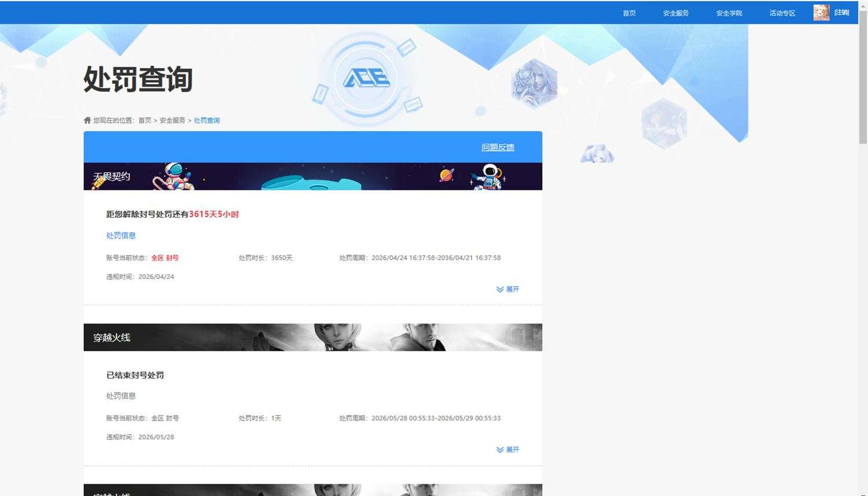This screenshot has height=496, width=868.
Task: Expand 无畏契约 penalty details with 展开
Action: click(x=507, y=289)
